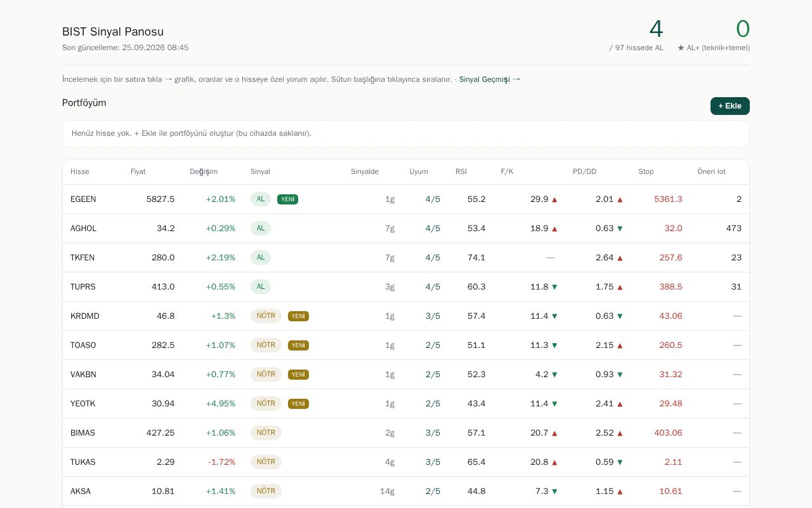Image resolution: width=812 pixels, height=508 pixels.
Task: Sort by the F/K column header
Action: (507, 171)
